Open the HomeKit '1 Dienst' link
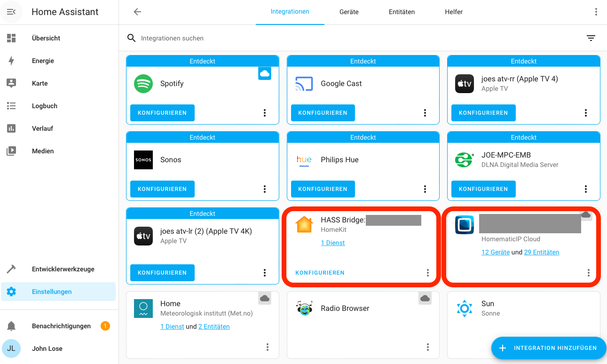Image resolution: width=607 pixels, height=364 pixels. (332, 243)
